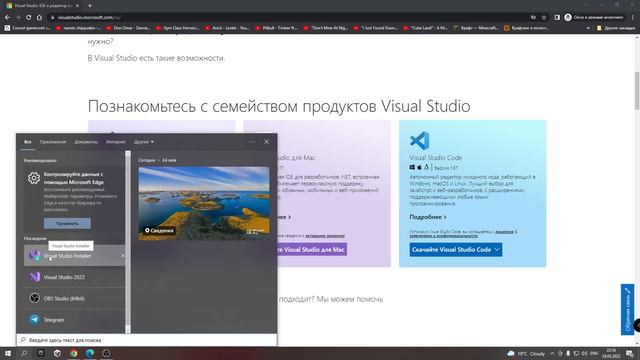
Task: Click the Telegram paper-plane icon
Action: [x=35, y=320]
